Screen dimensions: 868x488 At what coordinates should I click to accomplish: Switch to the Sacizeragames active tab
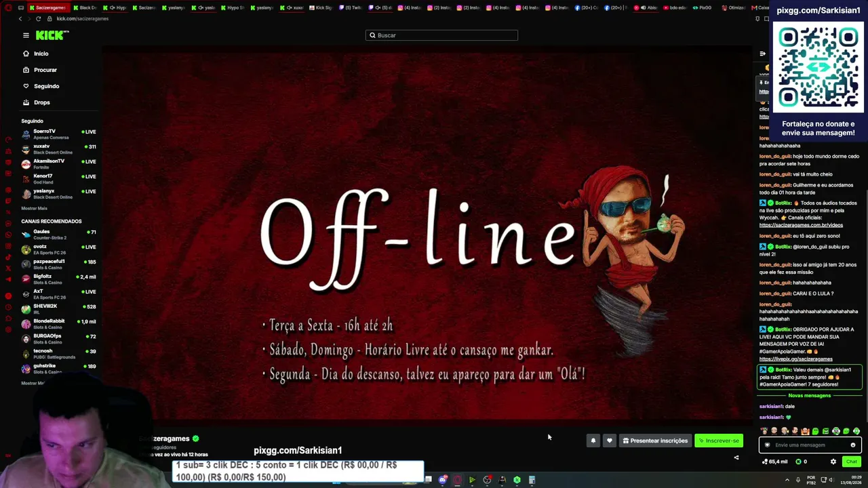click(48, 7)
